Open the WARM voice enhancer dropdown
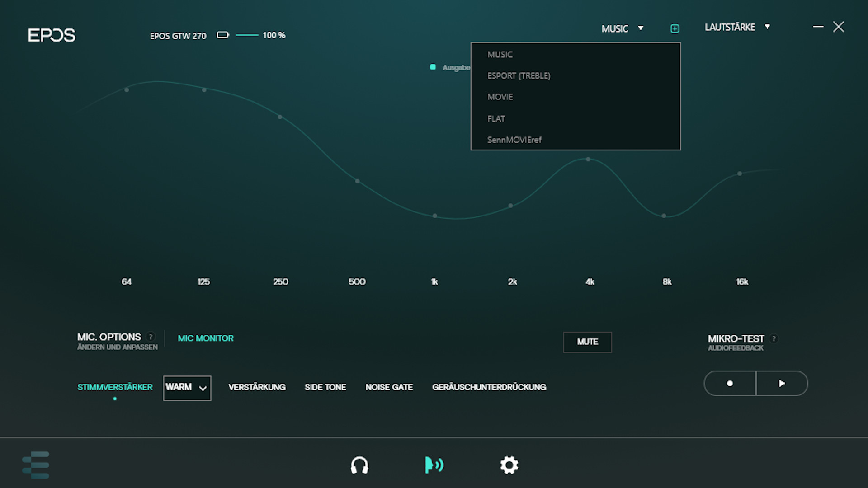This screenshot has height=488, width=868. 187,388
